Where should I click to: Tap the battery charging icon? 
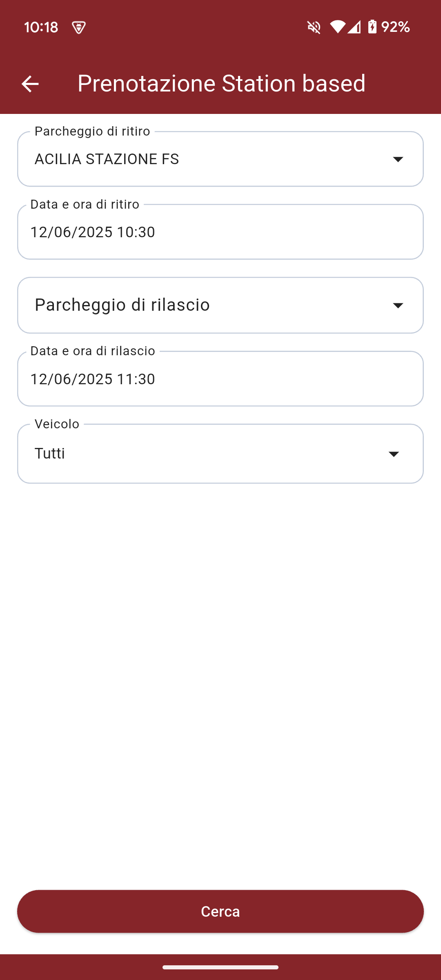[x=372, y=27]
